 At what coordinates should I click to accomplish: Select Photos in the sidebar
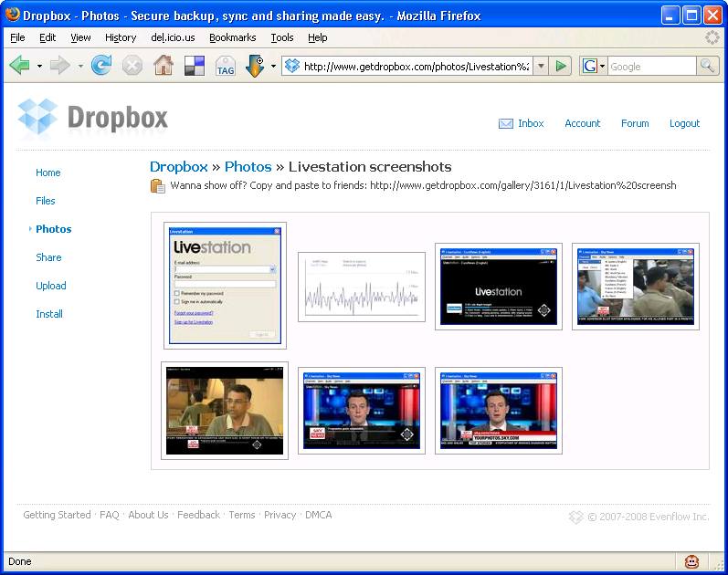tap(53, 229)
